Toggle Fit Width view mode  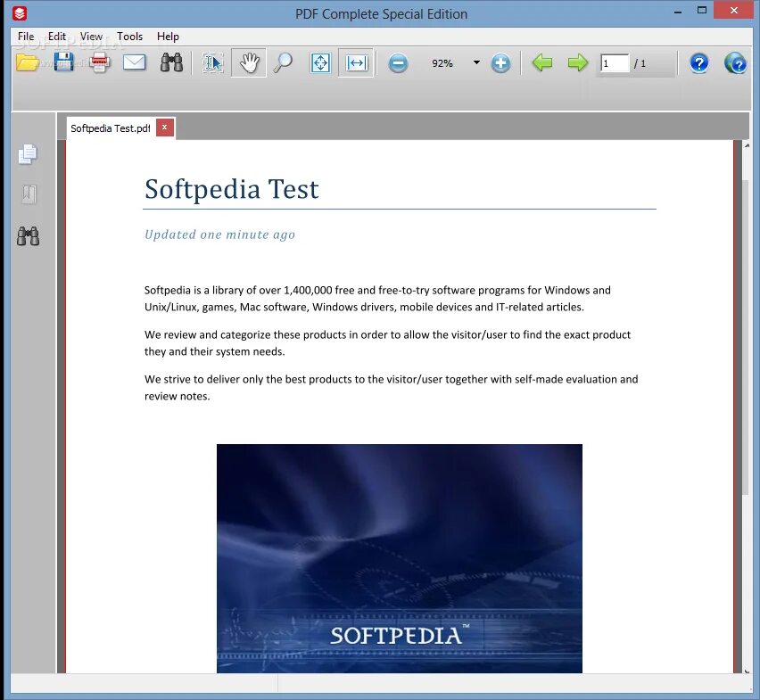point(356,63)
